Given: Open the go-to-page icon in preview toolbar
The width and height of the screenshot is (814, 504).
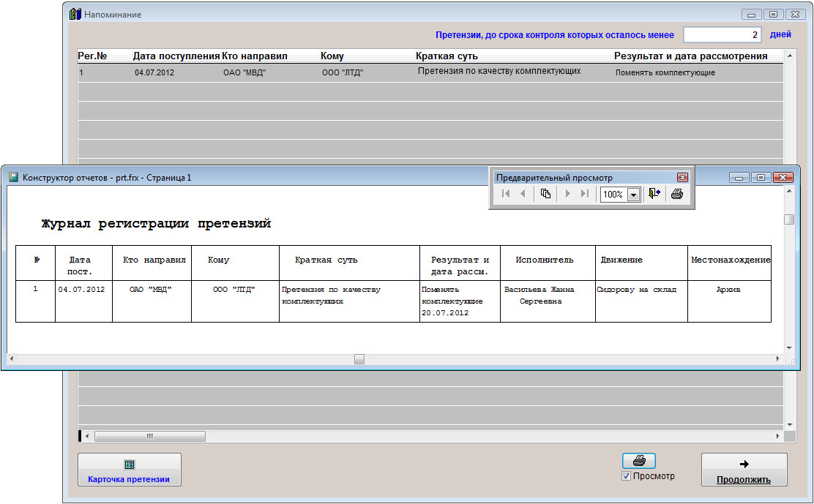Looking at the screenshot, I should click(545, 194).
